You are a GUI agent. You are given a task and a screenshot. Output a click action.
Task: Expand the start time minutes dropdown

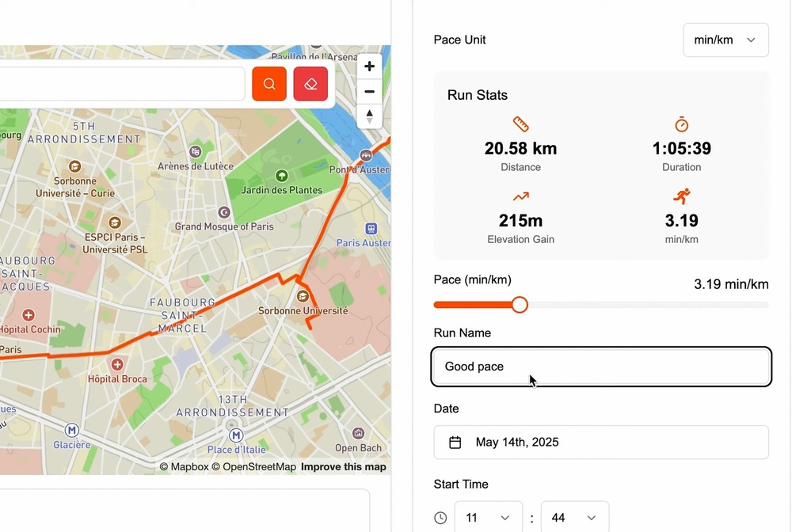(x=574, y=518)
